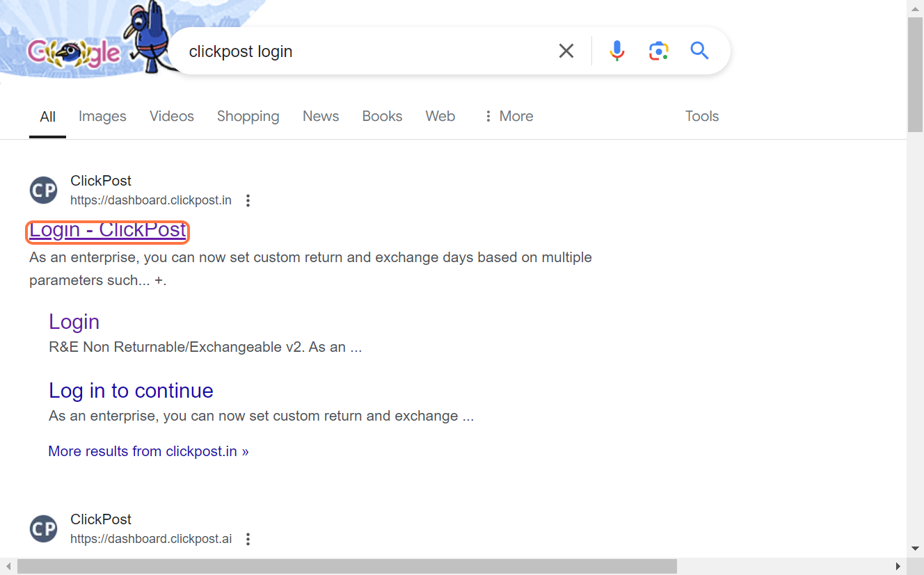
Task: Open the "Login - ClickPost" result
Action: tap(108, 230)
